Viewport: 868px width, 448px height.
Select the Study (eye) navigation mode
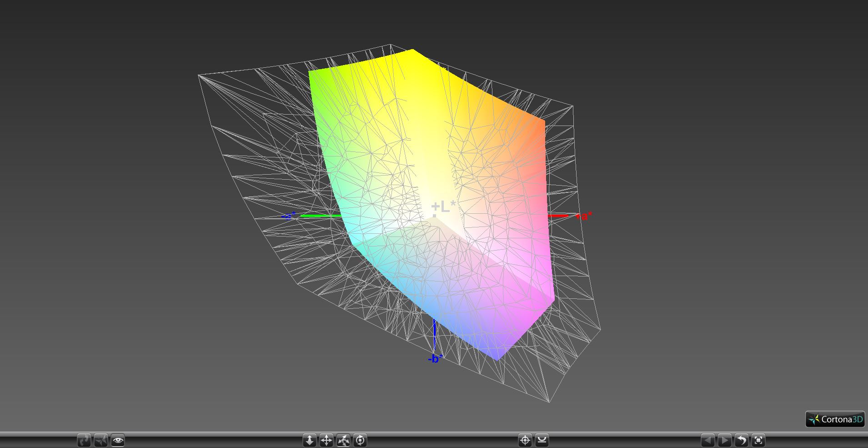tap(118, 440)
